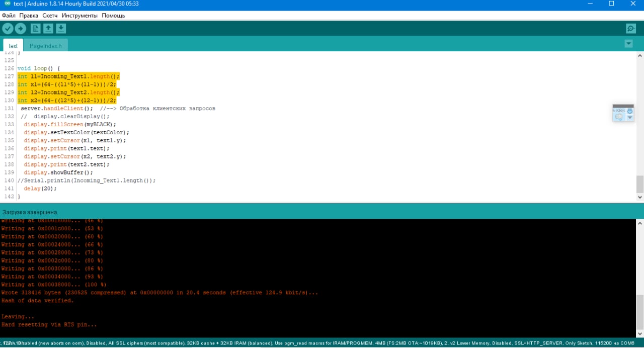This screenshot has width=644, height=348.
Task: Click the console output vertical scrollbar thumb
Action: (639, 311)
